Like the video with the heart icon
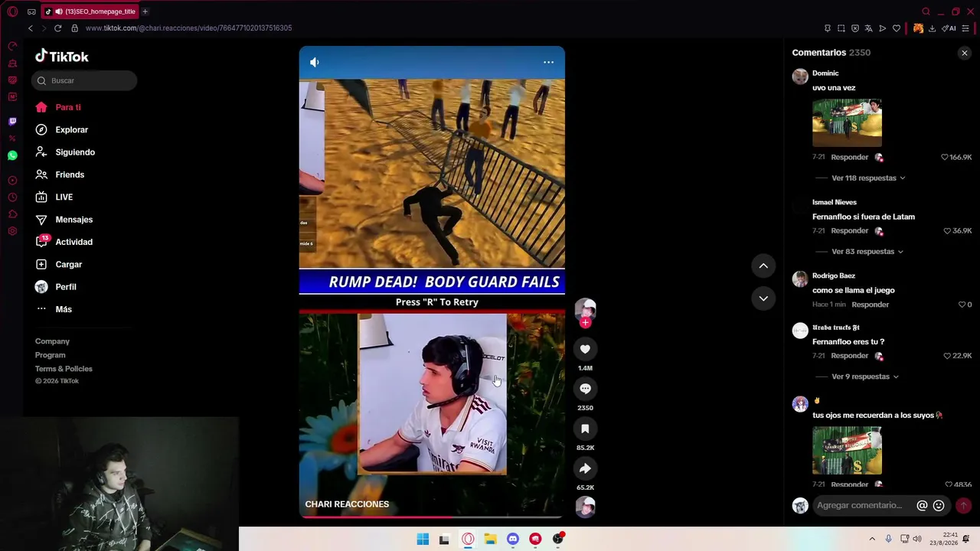Viewport: 980px width, 551px height. coord(585,349)
